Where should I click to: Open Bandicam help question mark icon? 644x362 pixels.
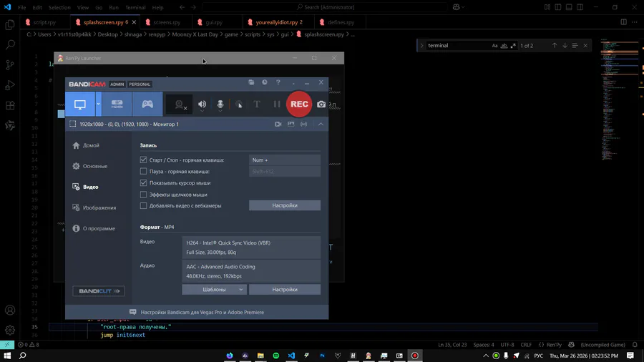[278, 82]
